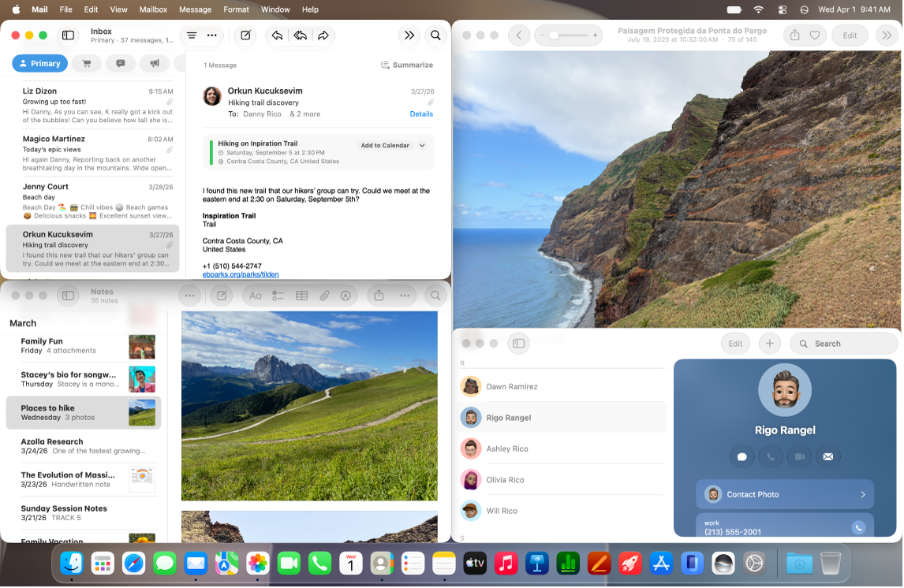Add Hiking on Inspiration Trail to Calendar
The width and height of the screenshot is (904, 588).
(385, 146)
